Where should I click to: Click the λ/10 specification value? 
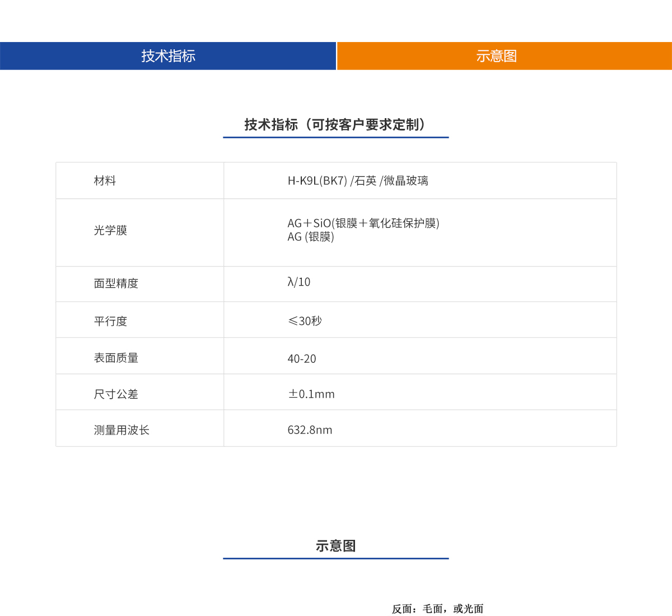pos(298,282)
